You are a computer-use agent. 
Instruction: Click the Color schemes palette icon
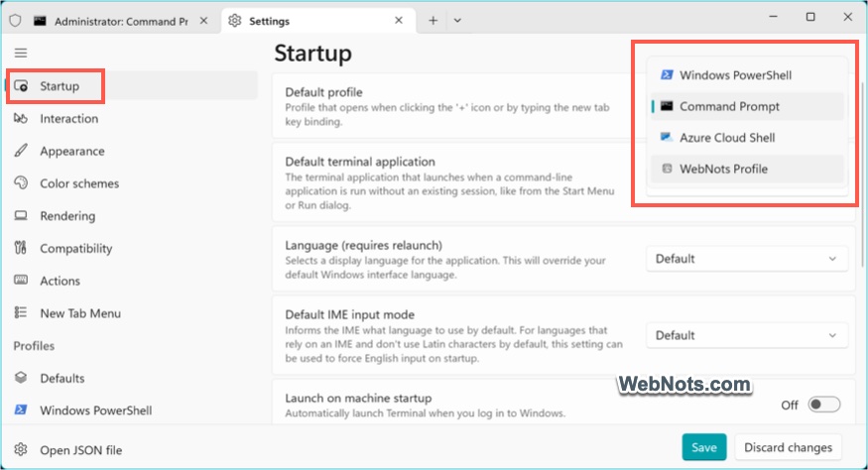click(21, 182)
